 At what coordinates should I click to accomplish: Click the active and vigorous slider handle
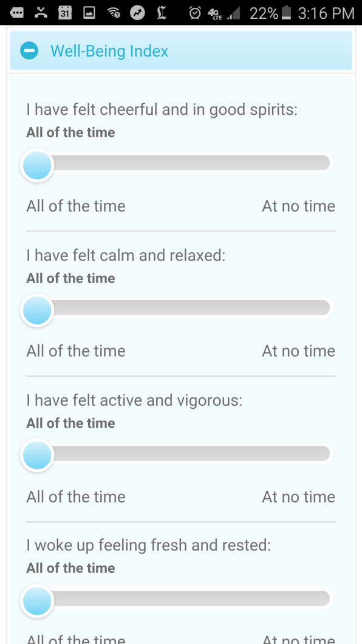pos(37,455)
